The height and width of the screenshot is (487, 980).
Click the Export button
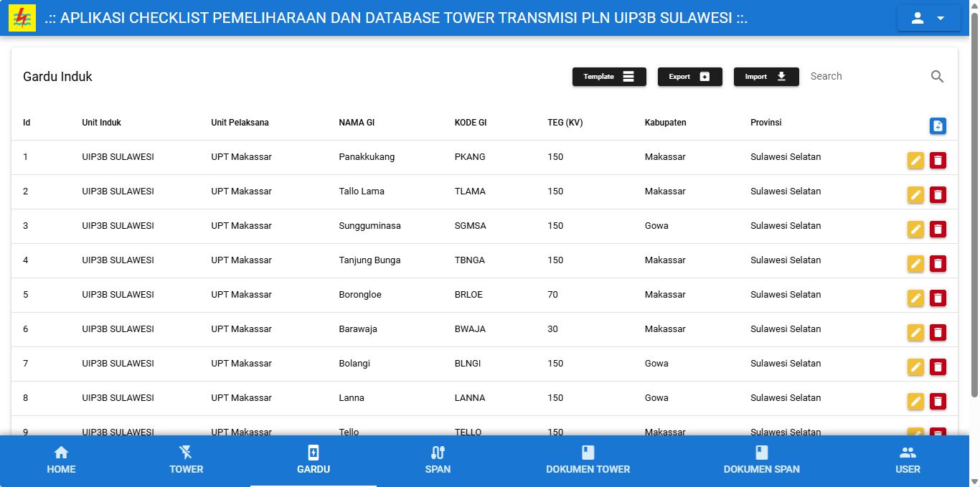click(689, 77)
